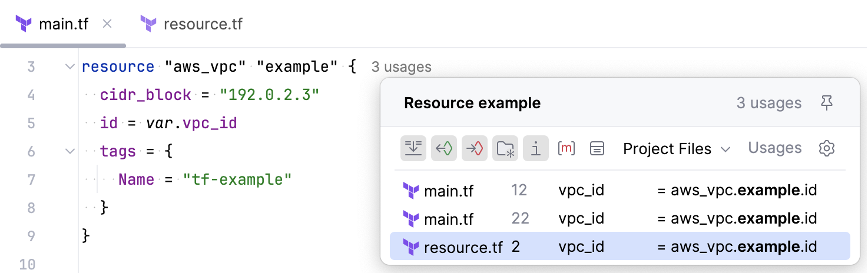Click the Usages label in popup toolbar
Viewport: 868px width, 273px height.
775,148
